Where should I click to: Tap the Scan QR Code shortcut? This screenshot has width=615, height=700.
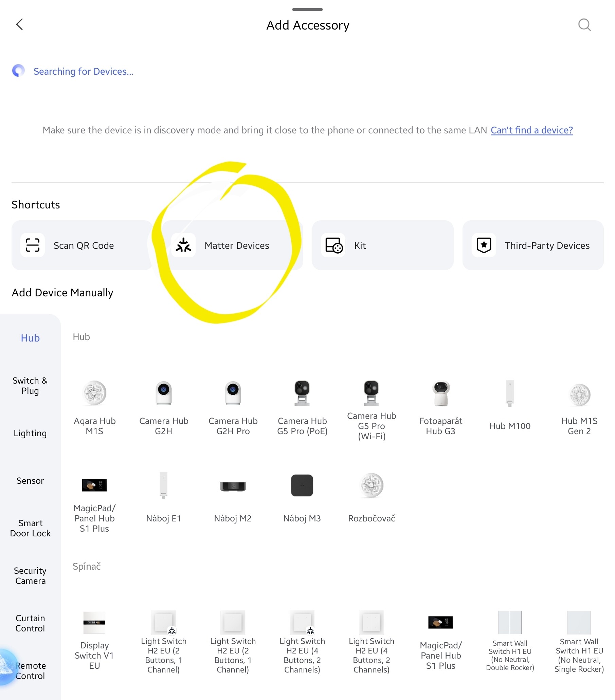tap(82, 245)
